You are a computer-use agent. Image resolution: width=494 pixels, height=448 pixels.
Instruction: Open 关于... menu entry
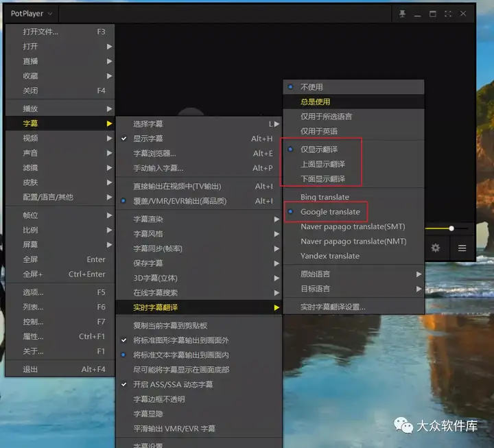[60, 351]
